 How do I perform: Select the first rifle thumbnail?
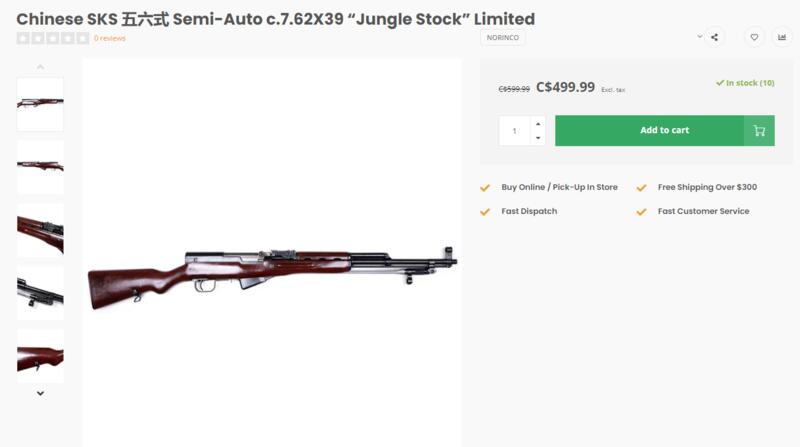tap(40, 104)
